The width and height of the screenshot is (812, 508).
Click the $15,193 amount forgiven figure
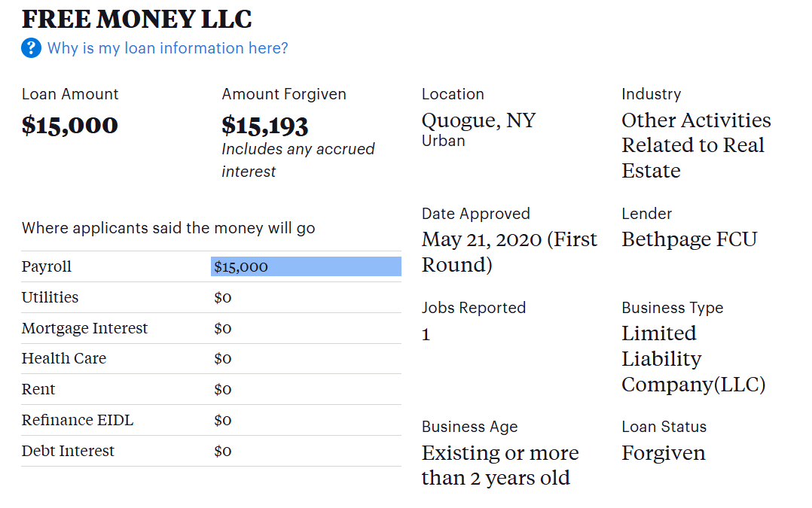click(265, 126)
